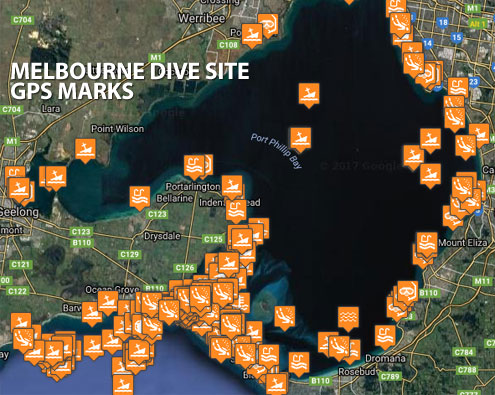The height and width of the screenshot is (395, 495).
Task: Click the C108 road shield
Action: 229,45
